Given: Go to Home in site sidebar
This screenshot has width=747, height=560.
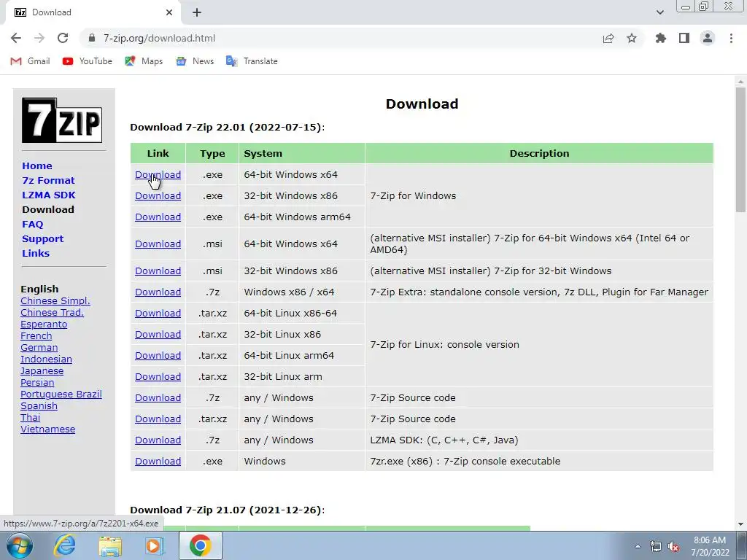Looking at the screenshot, I should point(37,166).
